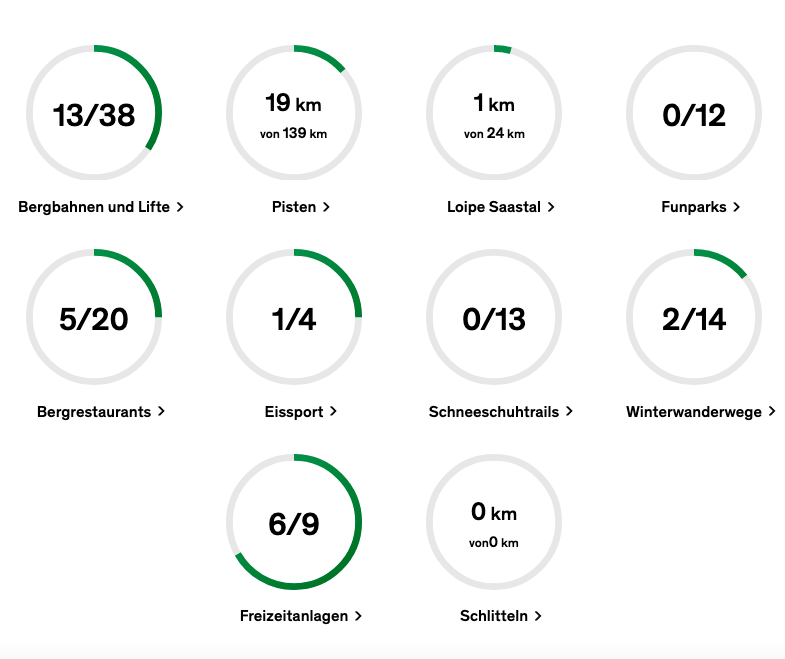Click the 1 km von 24 km gauge
Viewport: 785px width, 659px height.
click(x=494, y=113)
